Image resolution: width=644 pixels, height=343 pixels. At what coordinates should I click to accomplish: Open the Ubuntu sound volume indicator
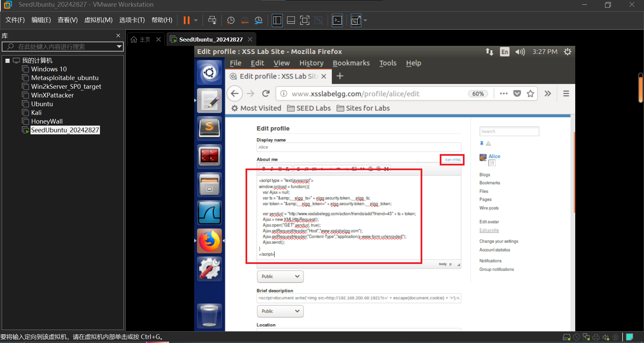[x=520, y=52]
